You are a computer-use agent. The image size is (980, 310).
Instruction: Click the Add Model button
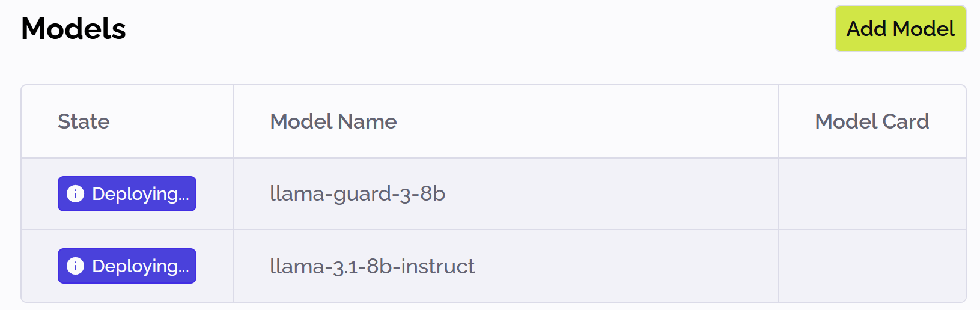click(900, 29)
